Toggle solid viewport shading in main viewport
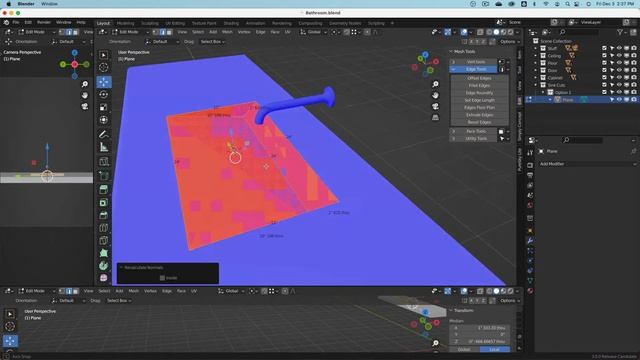Screen dimensions: 640x360 tap(496, 32)
